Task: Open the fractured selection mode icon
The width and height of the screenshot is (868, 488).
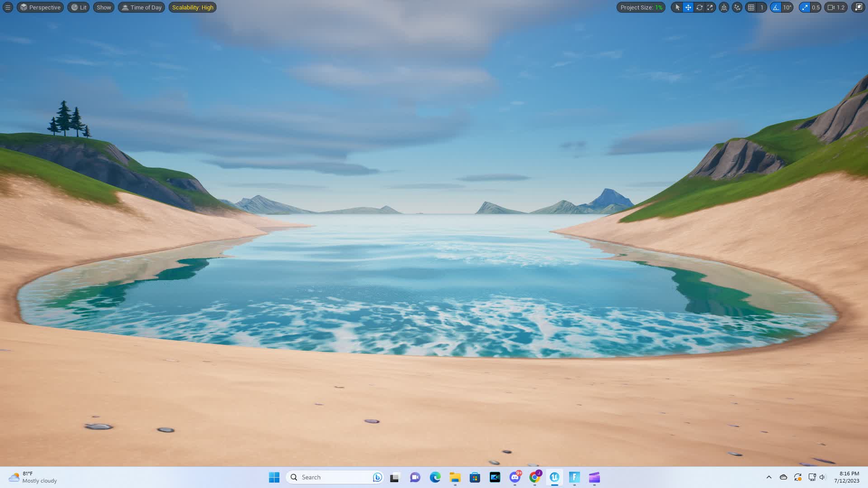Action: tap(737, 7)
